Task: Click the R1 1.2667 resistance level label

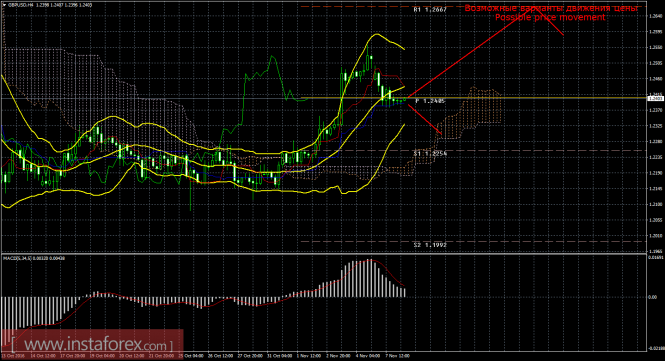Action: click(x=430, y=9)
